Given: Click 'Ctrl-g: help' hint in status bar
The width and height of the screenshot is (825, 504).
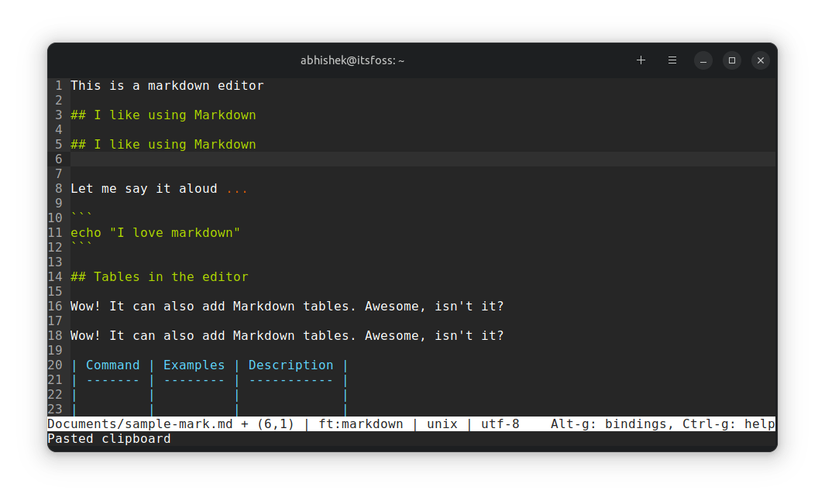Looking at the screenshot, I should coord(728,424).
